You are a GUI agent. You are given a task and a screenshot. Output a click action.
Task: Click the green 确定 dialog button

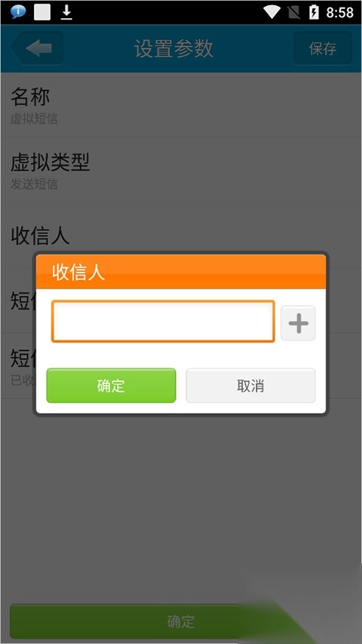[111, 386]
